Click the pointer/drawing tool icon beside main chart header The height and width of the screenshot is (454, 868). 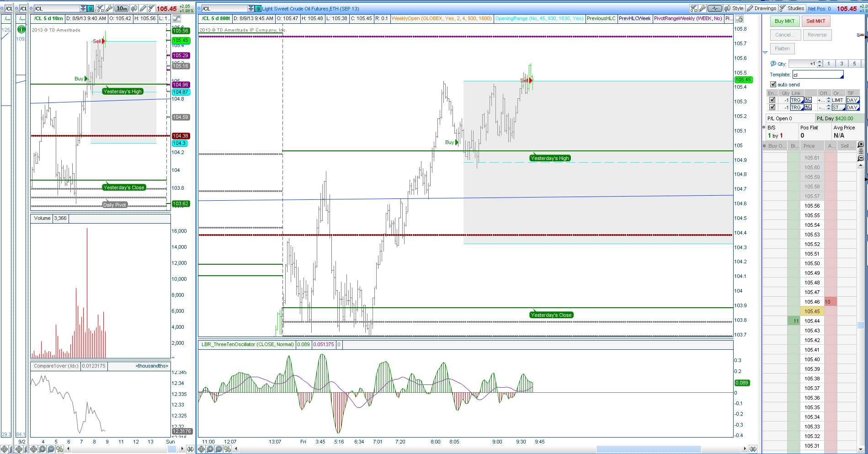(740, 19)
